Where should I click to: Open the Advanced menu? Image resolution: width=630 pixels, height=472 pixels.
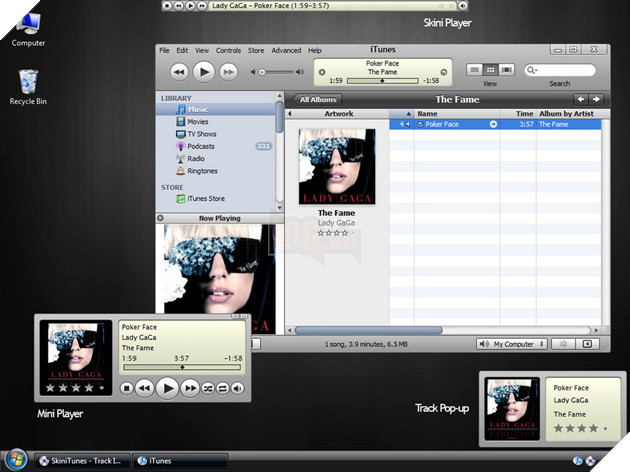click(286, 50)
